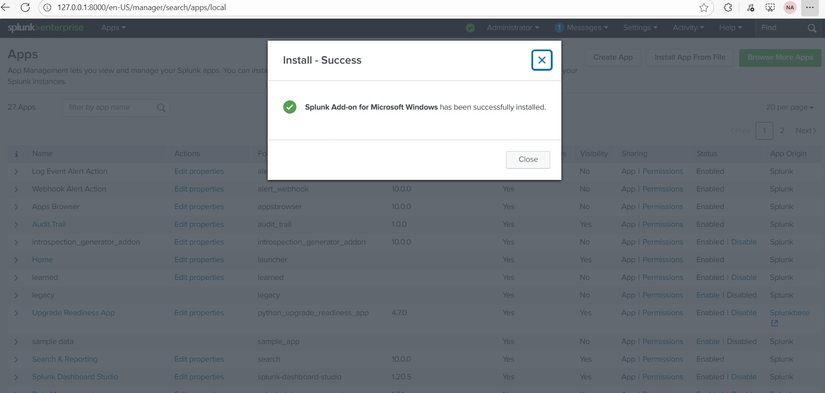The image size is (825, 393).
Task: Open browser extensions icon
Action: [728, 7]
